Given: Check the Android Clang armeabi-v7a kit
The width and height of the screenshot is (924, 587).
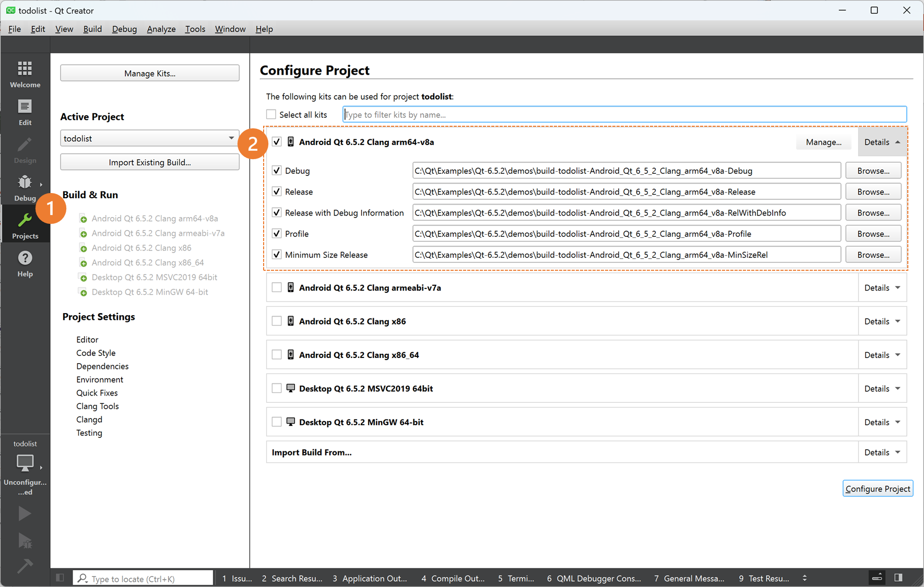Looking at the screenshot, I should click(277, 287).
